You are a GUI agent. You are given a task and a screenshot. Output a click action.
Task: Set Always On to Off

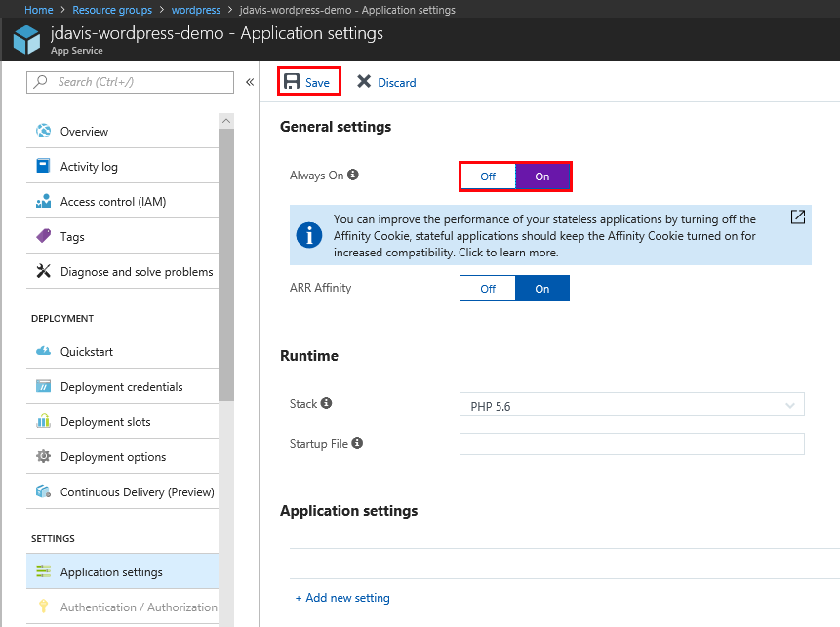[488, 176]
